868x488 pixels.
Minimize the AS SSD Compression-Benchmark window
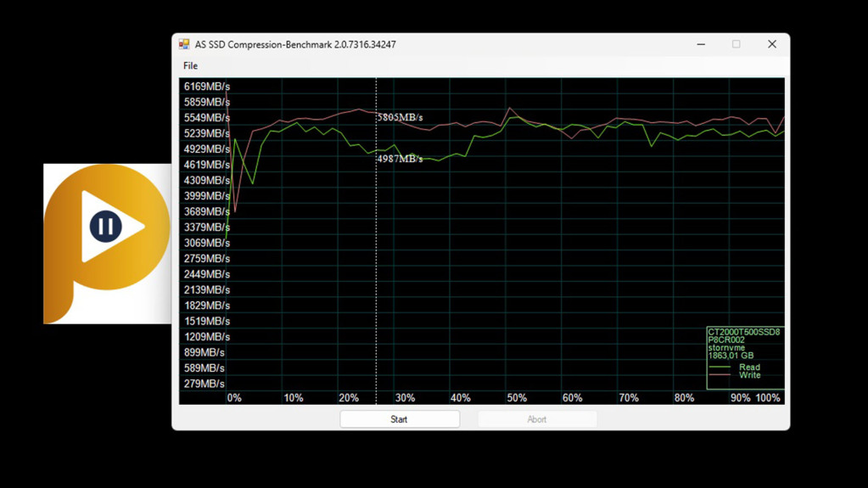(701, 44)
